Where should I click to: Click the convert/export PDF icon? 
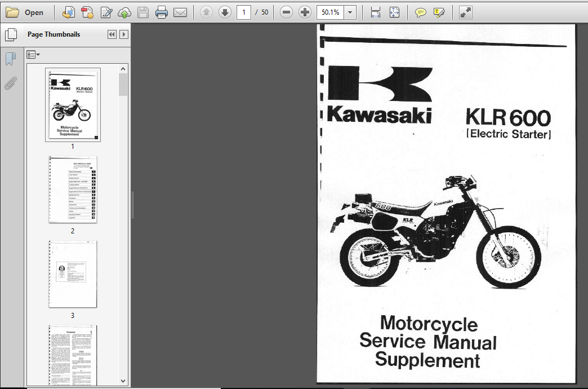(68, 12)
